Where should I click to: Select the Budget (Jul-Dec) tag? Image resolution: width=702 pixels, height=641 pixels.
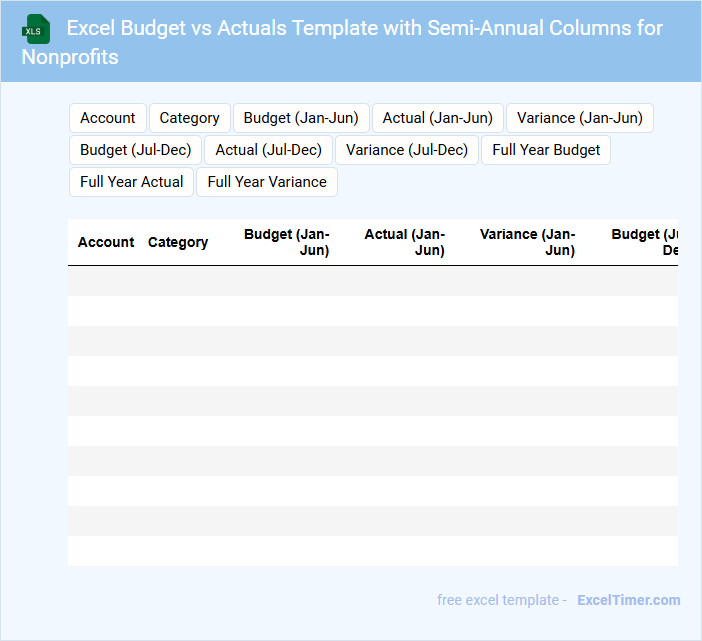(x=136, y=150)
